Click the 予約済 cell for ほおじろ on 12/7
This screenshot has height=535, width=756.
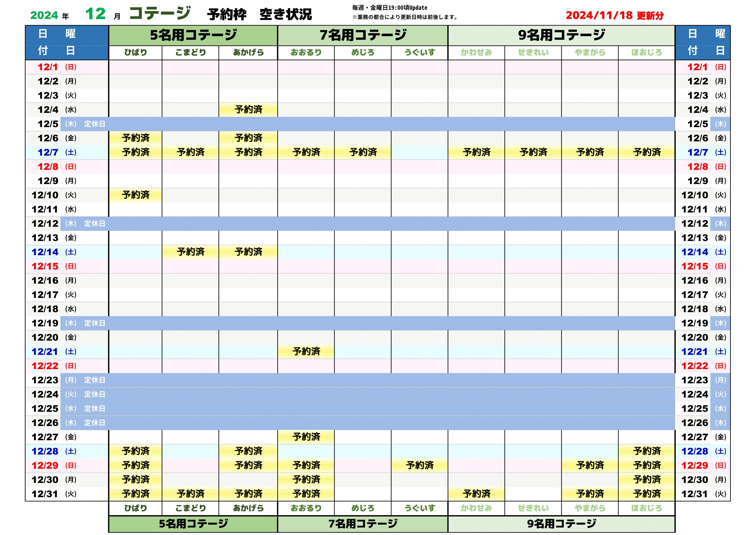pos(647,152)
